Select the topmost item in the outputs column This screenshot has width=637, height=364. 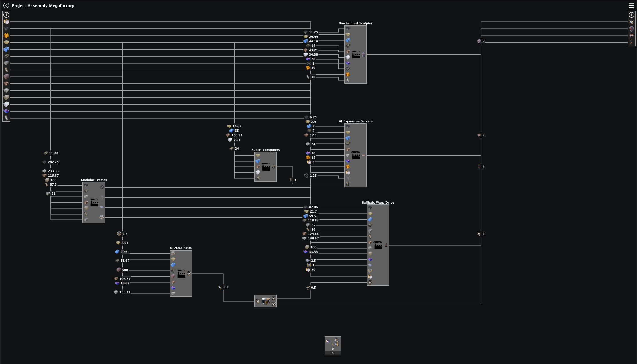631,22
